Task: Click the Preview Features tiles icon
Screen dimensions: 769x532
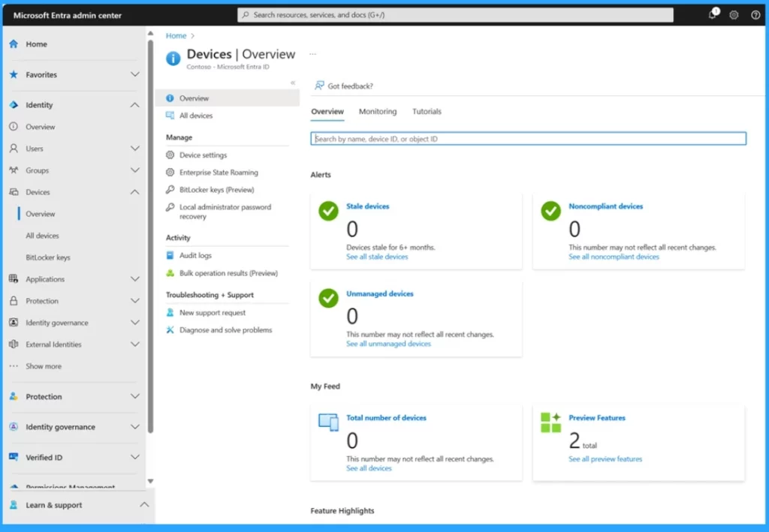Action: coord(550,422)
